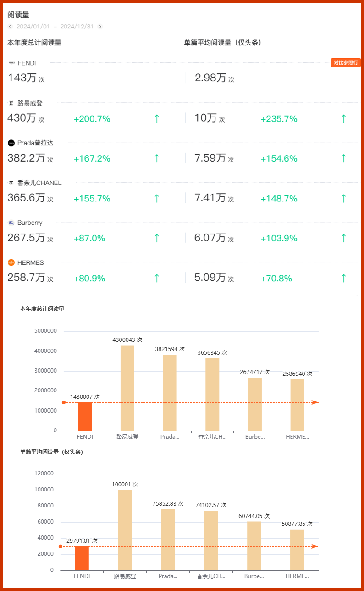Click the orange FENDI bar labeled 29791.81 次

[x=82, y=558]
